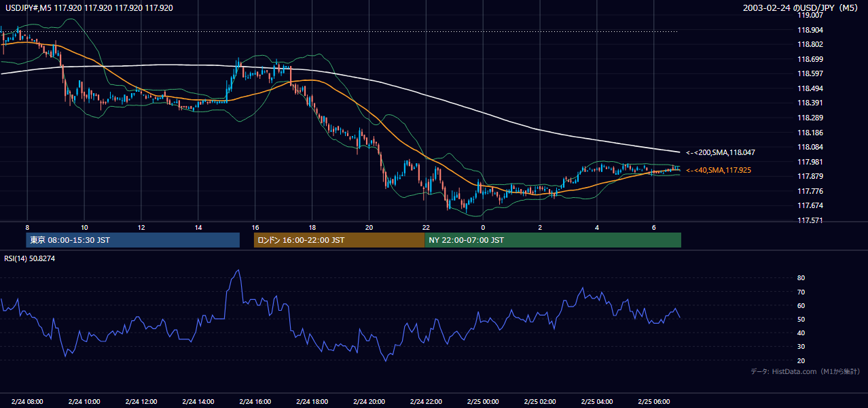Select the NY 22:00-07:00 JST session bar
This screenshot has height=408, width=868.
(553, 240)
